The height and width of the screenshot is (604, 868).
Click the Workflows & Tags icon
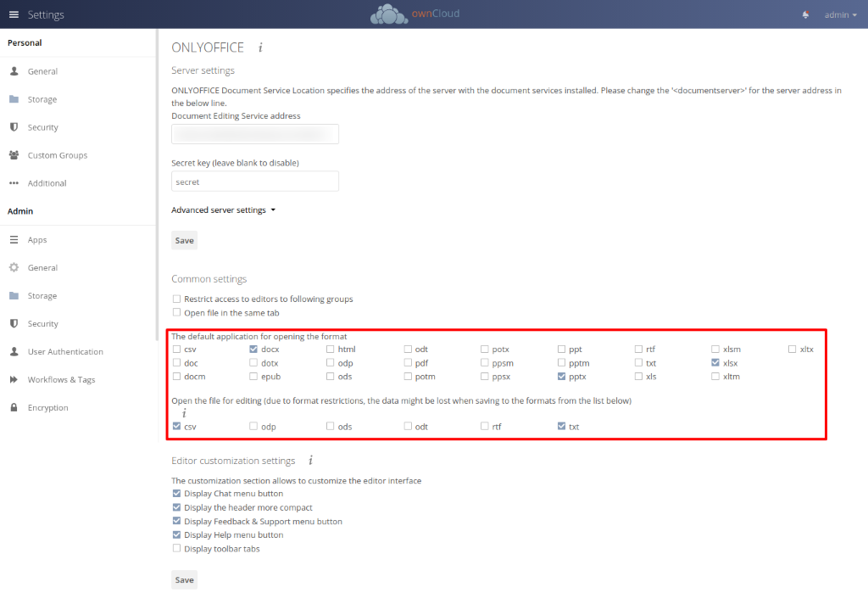point(14,379)
